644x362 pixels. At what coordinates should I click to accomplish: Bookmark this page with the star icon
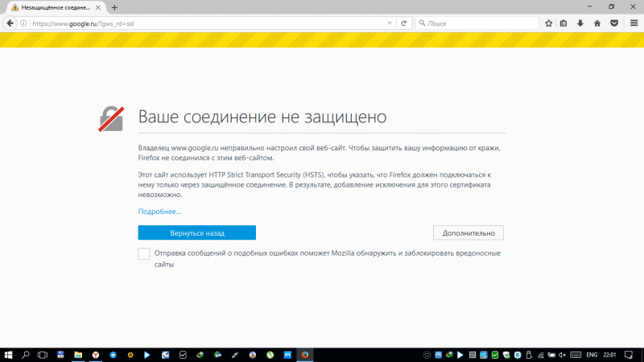549,23
